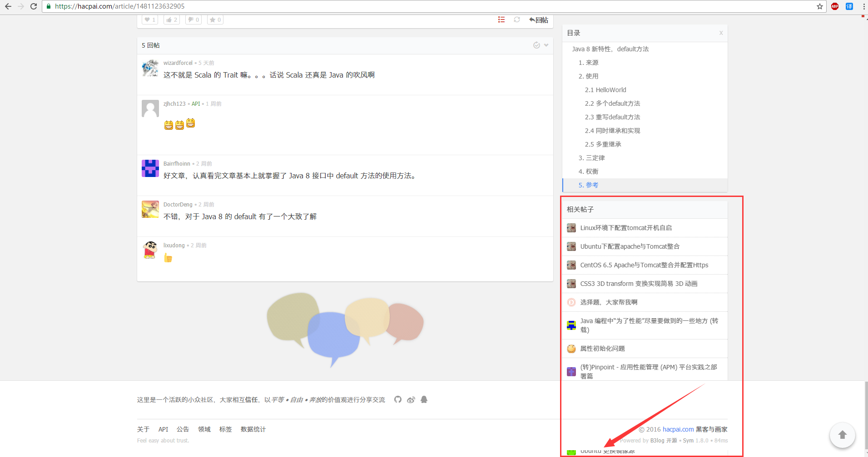Image resolution: width=868 pixels, height=457 pixels.
Task: Click the browser address bar URL
Action: click(x=120, y=6)
